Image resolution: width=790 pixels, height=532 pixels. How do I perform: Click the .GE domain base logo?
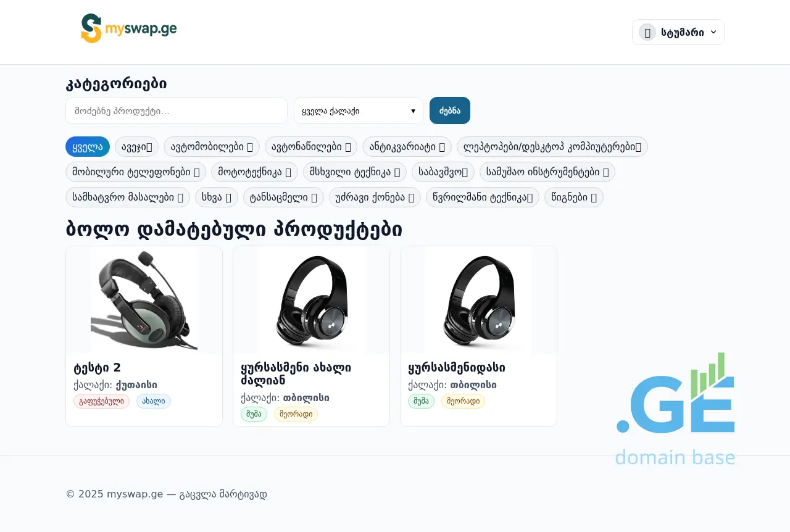675,409
